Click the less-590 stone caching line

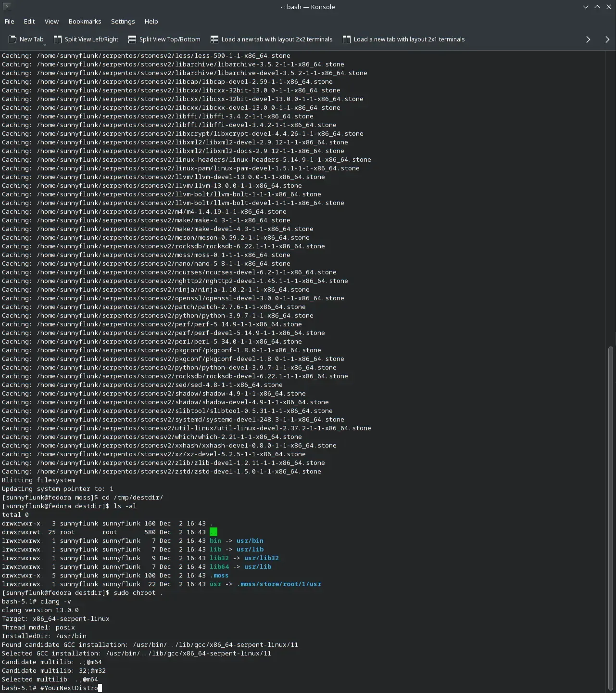click(x=146, y=56)
